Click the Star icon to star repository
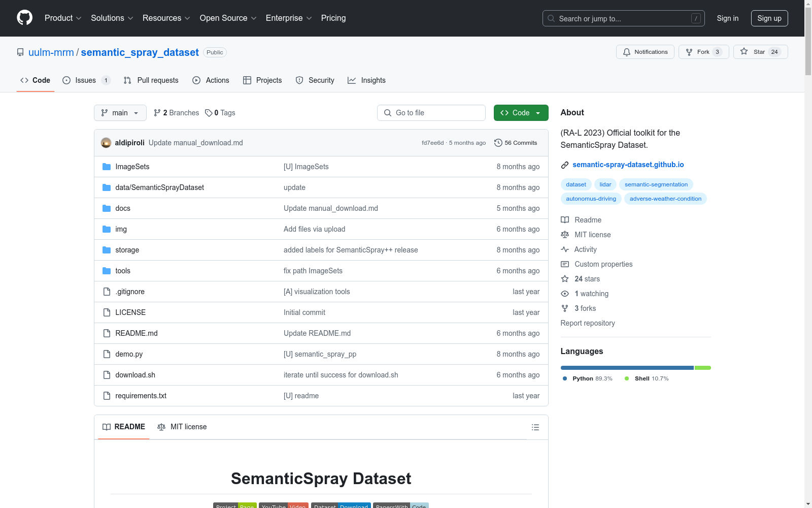The height and width of the screenshot is (508, 812). coord(744,51)
